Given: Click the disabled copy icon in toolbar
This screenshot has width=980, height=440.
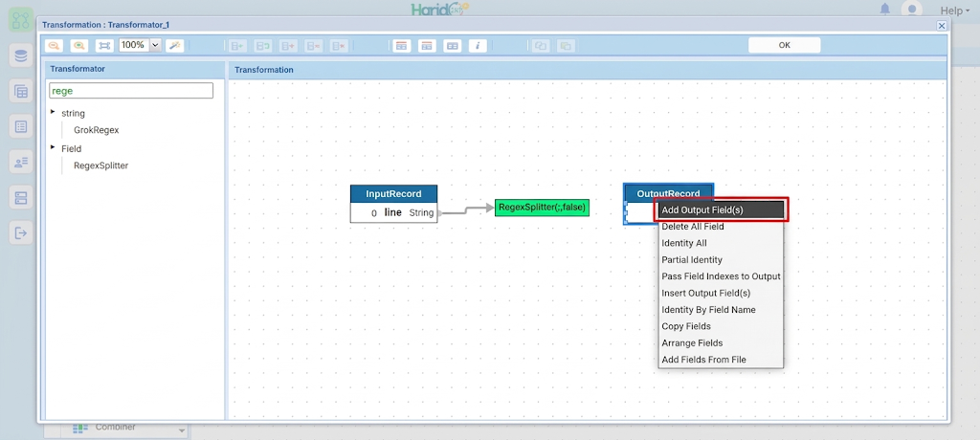Looking at the screenshot, I should [540, 46].
